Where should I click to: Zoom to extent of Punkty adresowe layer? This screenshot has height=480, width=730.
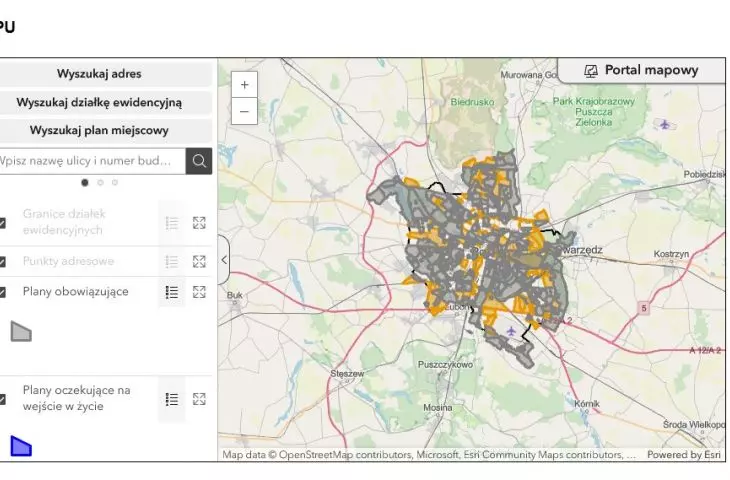click(199, 262)
